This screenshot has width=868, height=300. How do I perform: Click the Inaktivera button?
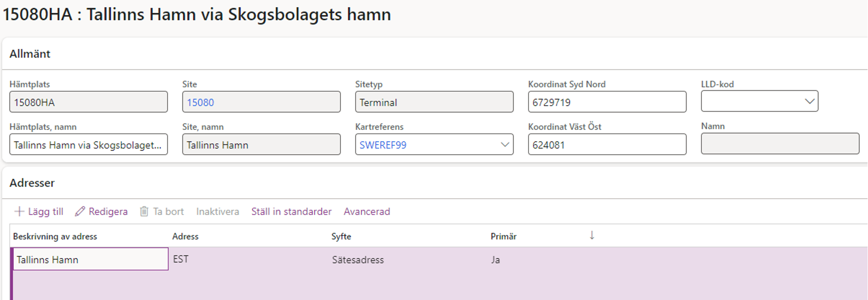pyautogui.click(x=217, y=211)
